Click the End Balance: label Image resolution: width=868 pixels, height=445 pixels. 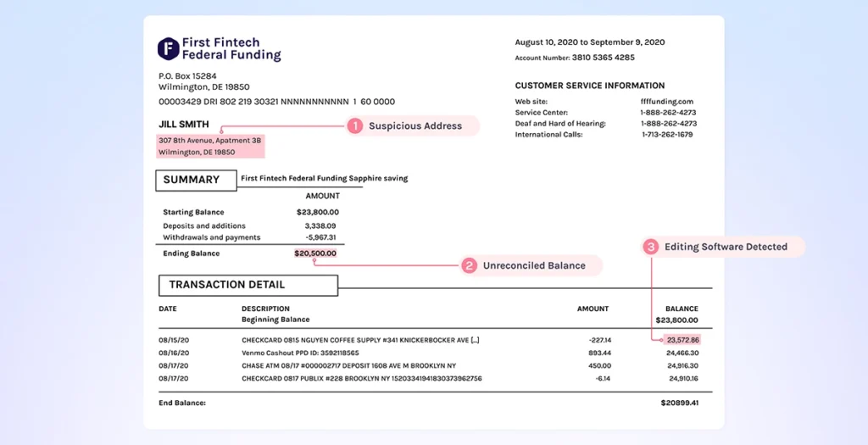point(182,403)
